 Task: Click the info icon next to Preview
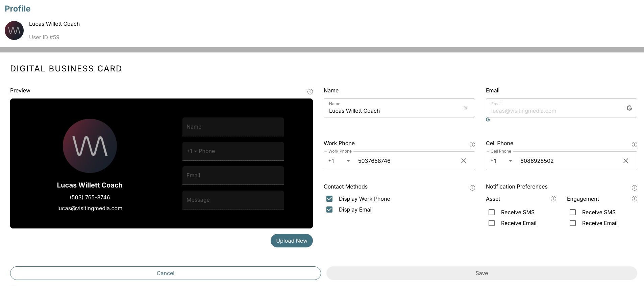pos(310,92)
